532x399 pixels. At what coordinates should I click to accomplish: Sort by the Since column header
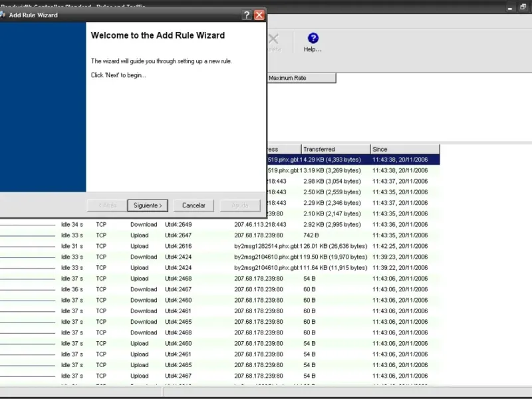[x=405, y=149]
